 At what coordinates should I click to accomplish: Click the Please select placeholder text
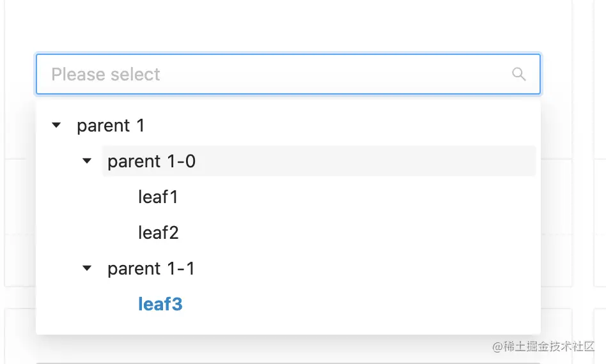pos(105,75)
